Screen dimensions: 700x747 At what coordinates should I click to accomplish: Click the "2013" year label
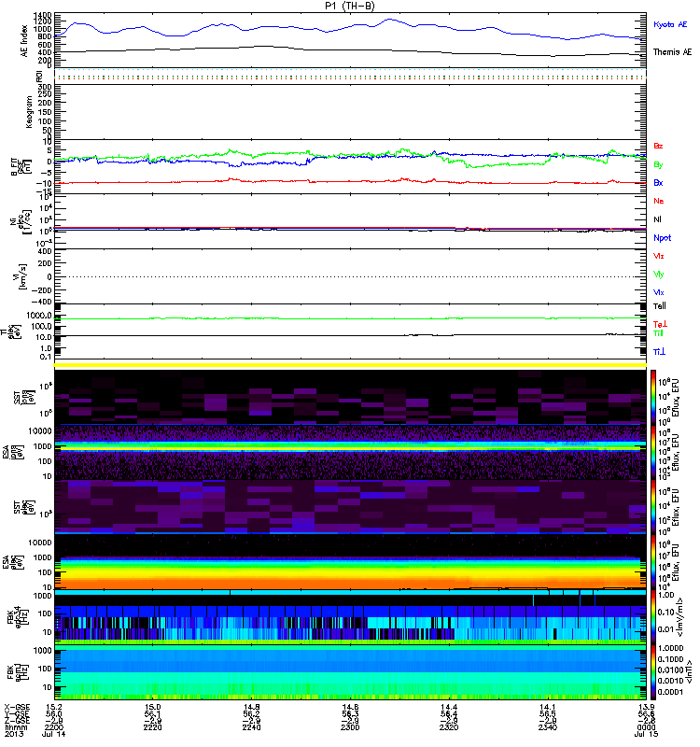(14, 734)
